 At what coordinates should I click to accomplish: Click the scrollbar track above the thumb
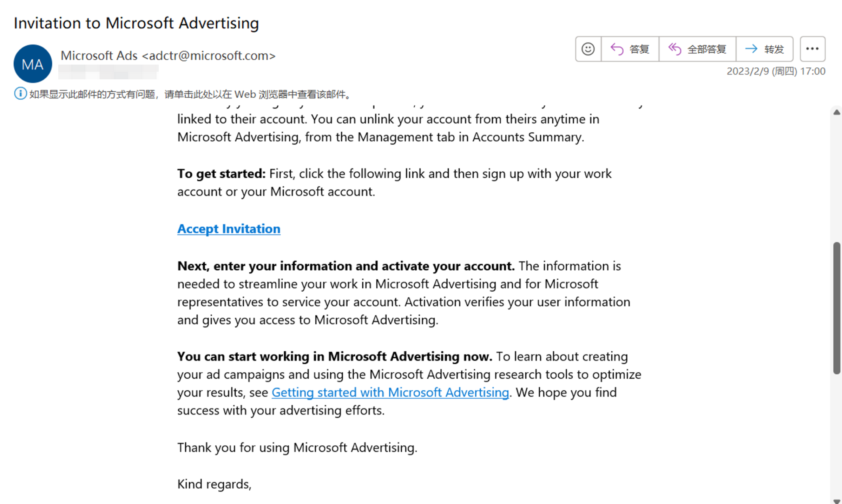837,175
